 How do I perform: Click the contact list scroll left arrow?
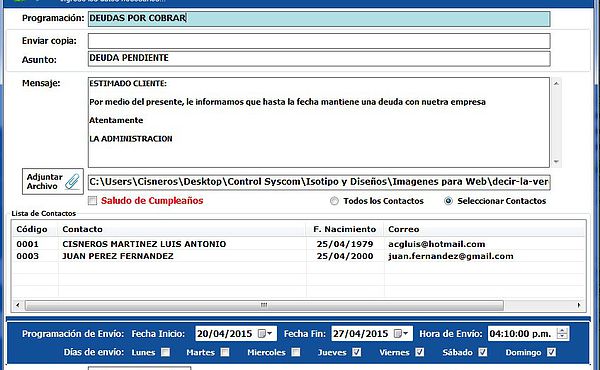pyautogui.click(x=18, y=305)
